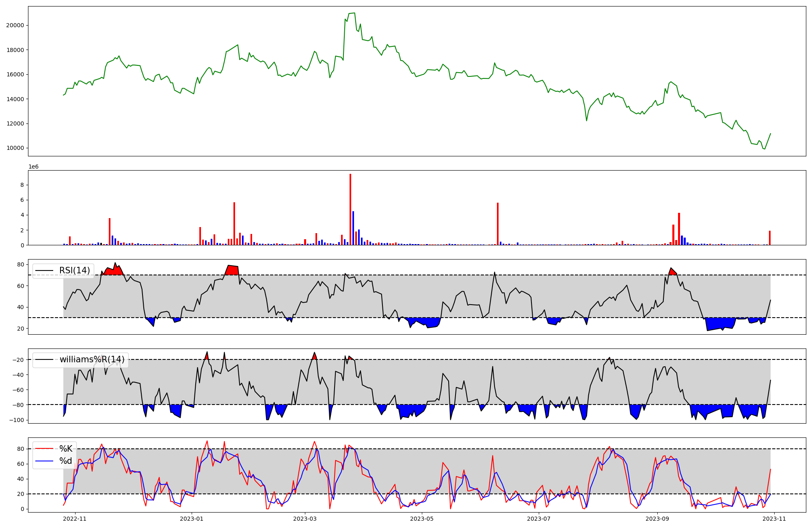The height and width of the screenshot is (528, 812).
Task: Click the 2023-01 x-axis date label
Action: pyautogui.click(x=192, y=519)
